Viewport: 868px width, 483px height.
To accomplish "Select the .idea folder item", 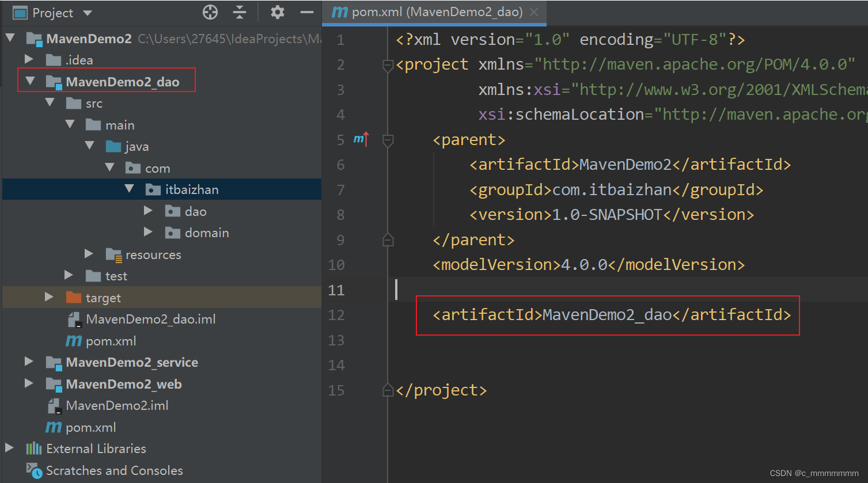I will point(79,60).
